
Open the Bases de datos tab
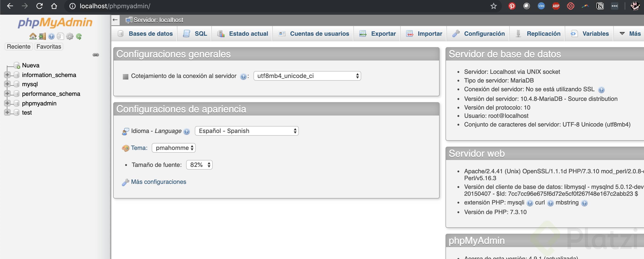pyautogui.click(x=145, y=34)
